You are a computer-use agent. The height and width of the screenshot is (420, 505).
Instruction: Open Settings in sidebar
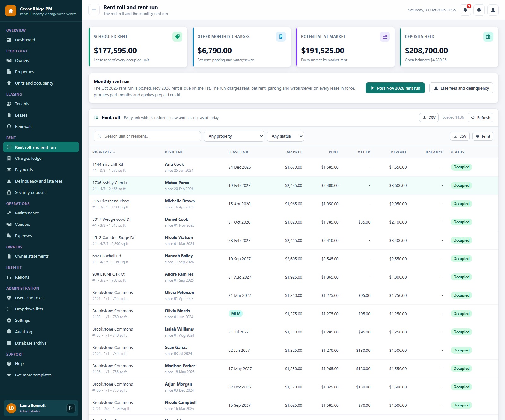[x=41, y=320]
